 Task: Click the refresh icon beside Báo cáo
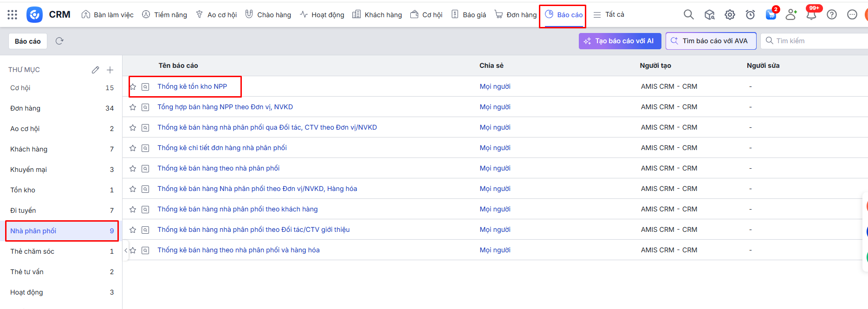[x=59, y=41]
